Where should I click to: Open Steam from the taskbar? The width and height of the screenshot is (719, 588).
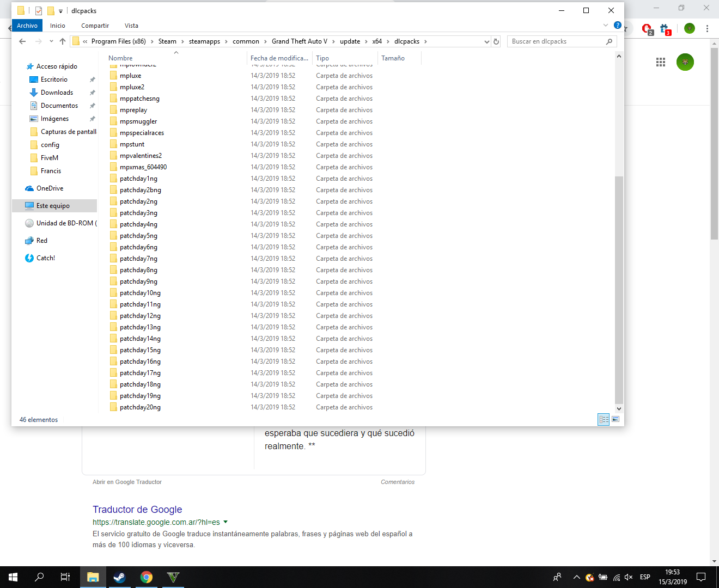tap(119, 577)
